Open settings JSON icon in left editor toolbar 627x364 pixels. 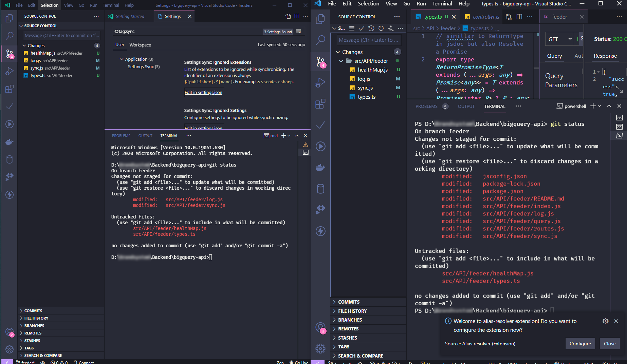coord(288,16)
